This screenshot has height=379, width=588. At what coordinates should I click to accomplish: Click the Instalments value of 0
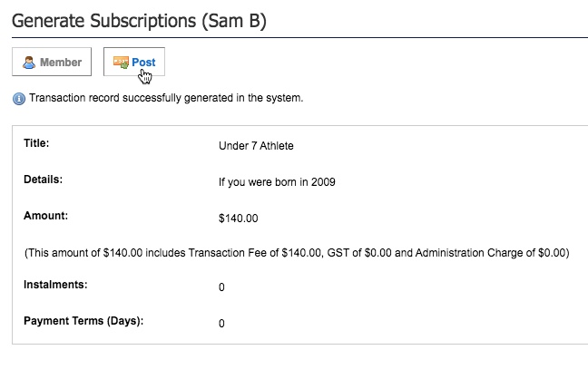[x=221, y=287]
